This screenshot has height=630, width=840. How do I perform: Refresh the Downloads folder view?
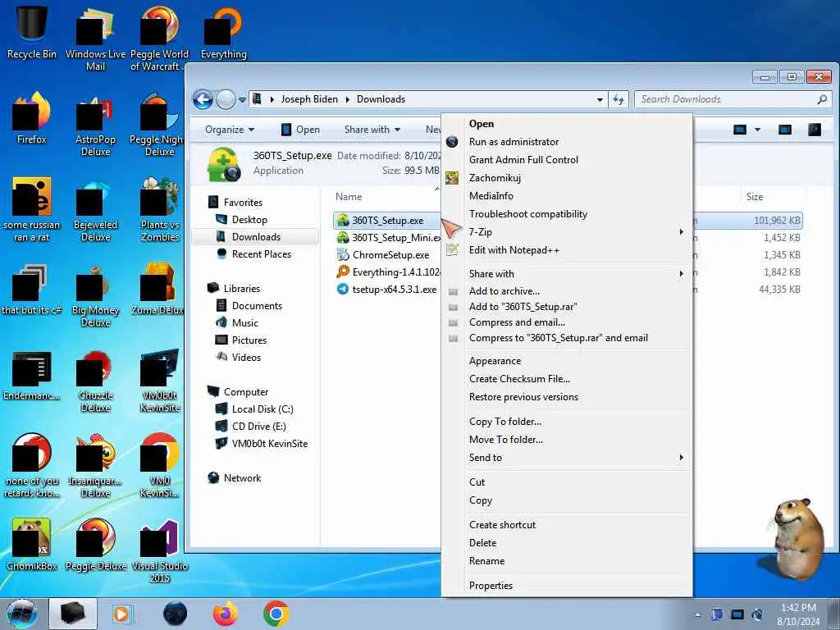(x=619, y=99)
